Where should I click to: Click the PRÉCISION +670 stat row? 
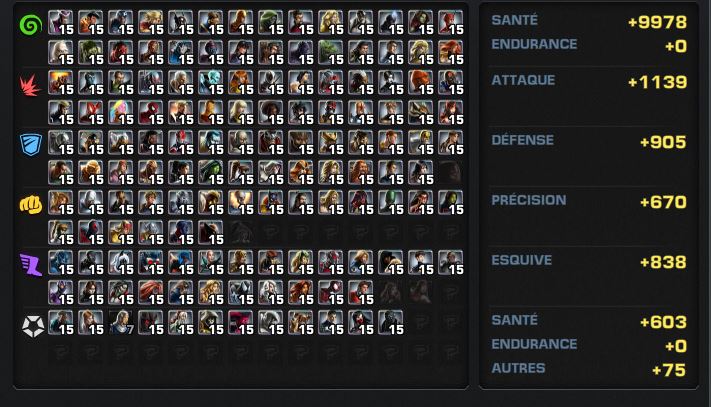pos(589,201)
